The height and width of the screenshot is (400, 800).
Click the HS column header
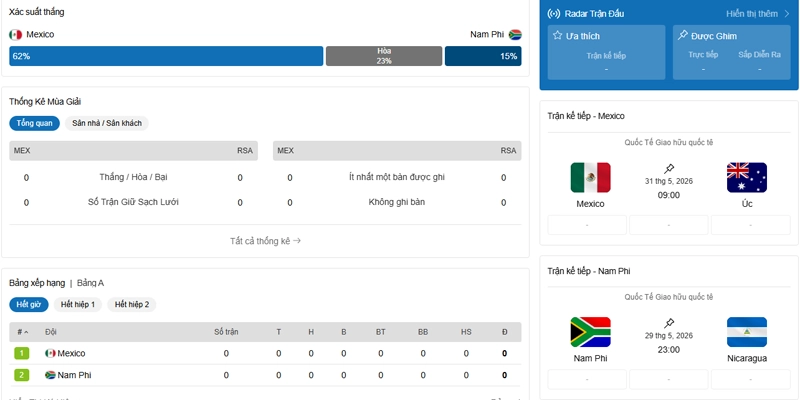466,332
